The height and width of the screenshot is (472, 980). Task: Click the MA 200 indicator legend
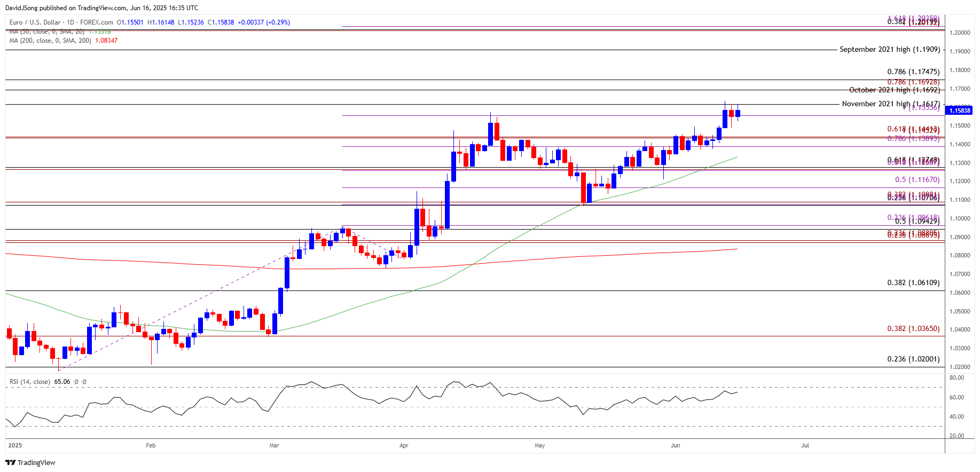[63, 41]
